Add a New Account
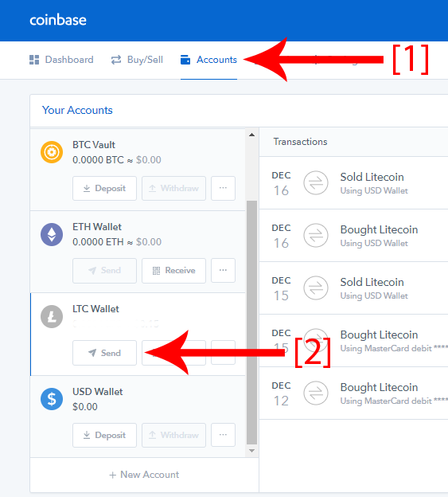This screenshot has height=497, width=448. (144, 475)
